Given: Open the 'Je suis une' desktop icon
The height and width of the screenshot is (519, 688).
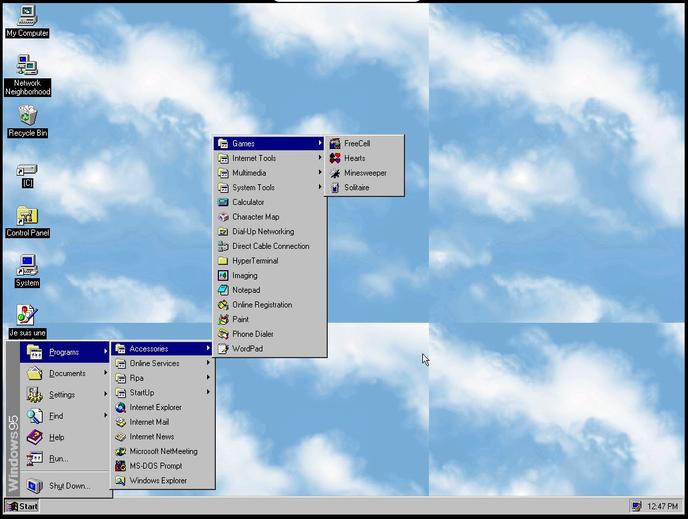Looking at the screenshot, I should click(27, 322).
